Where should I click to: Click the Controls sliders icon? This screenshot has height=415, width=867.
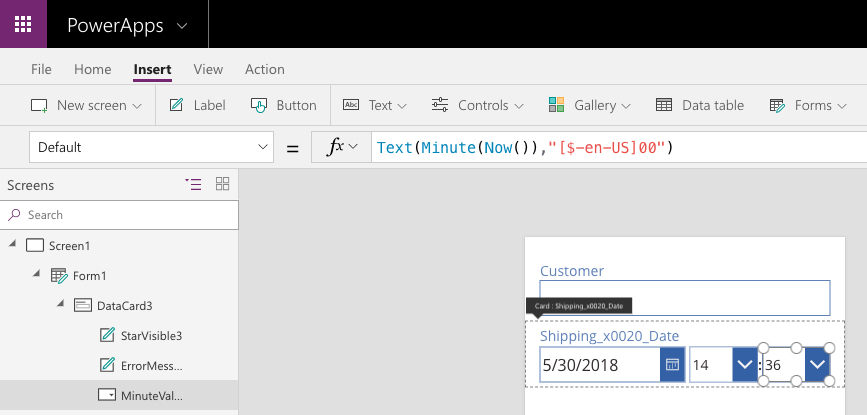click(440, 104)
